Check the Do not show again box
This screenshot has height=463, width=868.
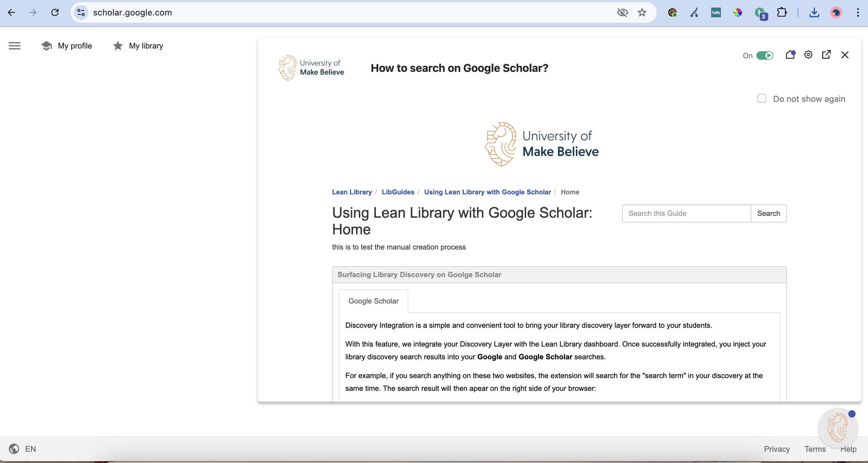(x=762, y=99)
